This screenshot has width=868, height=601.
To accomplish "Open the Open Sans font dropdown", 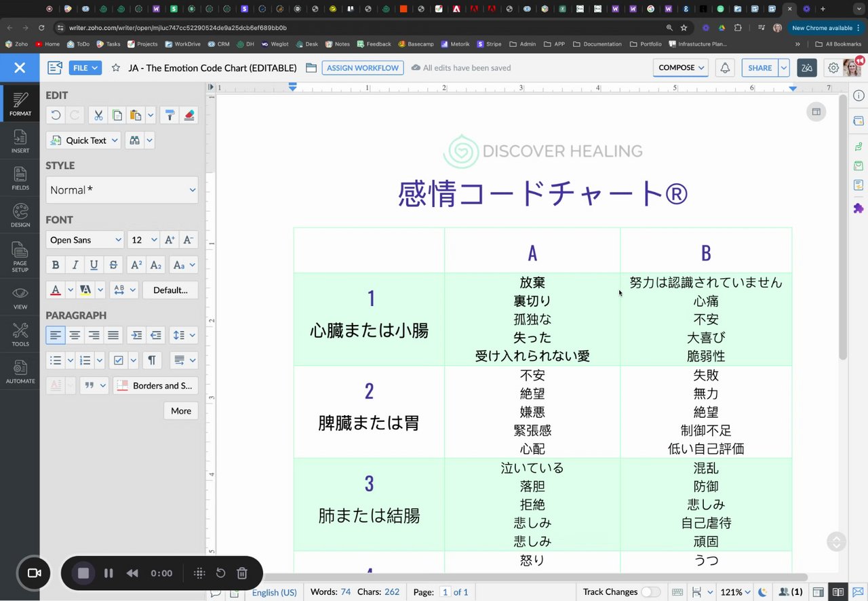I will coord(85,240).
